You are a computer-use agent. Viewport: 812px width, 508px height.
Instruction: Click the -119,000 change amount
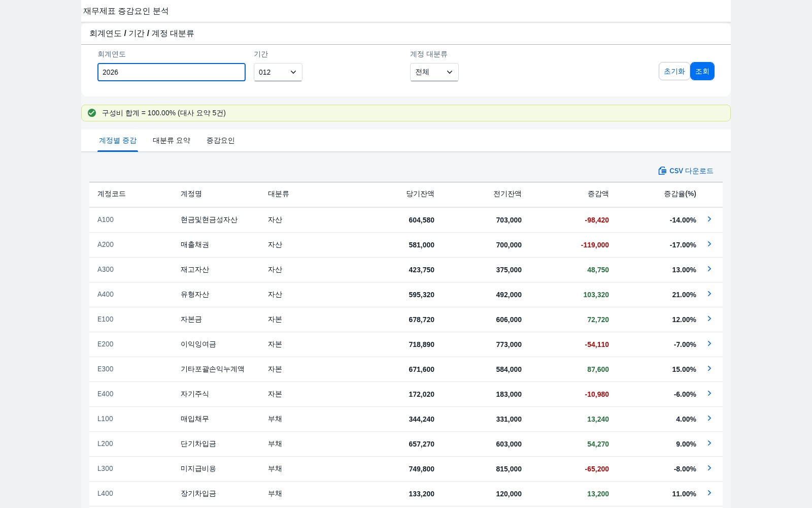point(595,245)
